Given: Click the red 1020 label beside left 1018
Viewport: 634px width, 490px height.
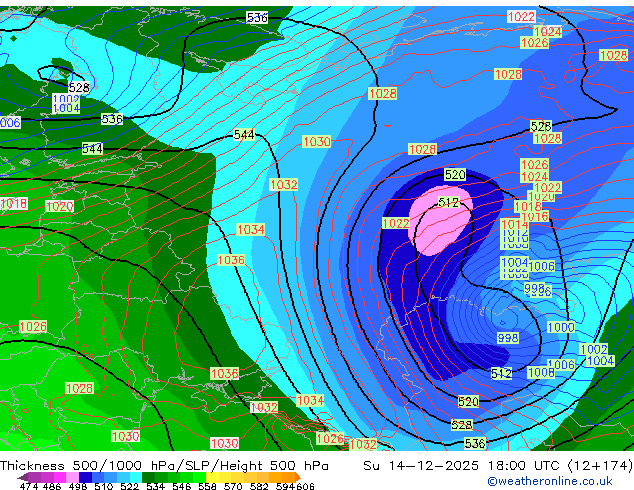Looking at the screenshot, I should 60,207.
